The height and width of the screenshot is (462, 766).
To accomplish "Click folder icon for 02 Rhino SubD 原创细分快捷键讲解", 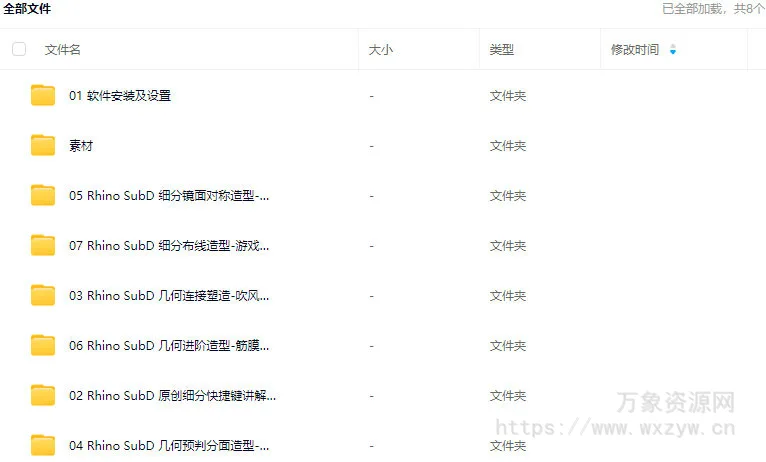I will click(43, 395).
